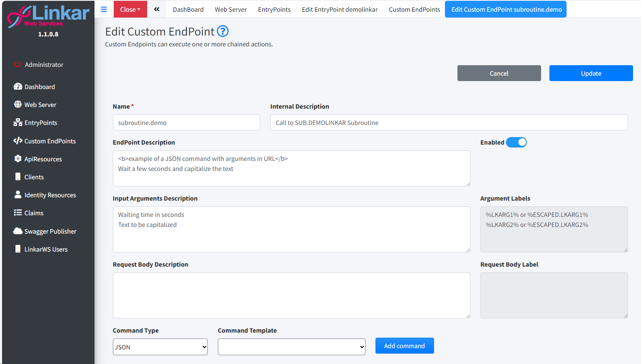Toggle the Enabled switch off

[x=516, y=143]
